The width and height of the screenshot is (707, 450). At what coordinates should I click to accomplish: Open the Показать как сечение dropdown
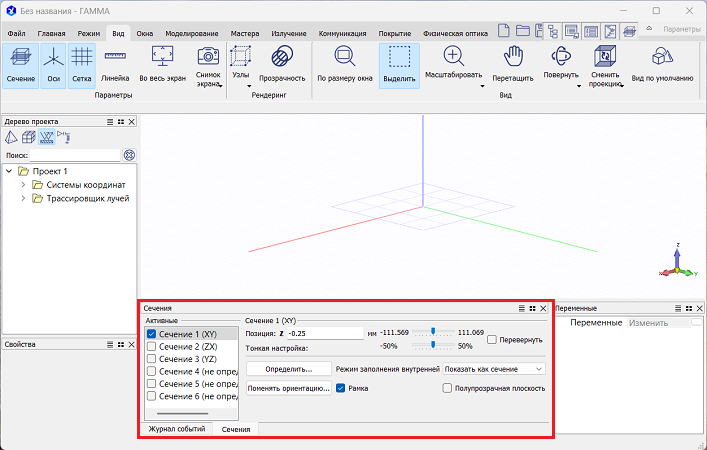[x=495, y=369]
